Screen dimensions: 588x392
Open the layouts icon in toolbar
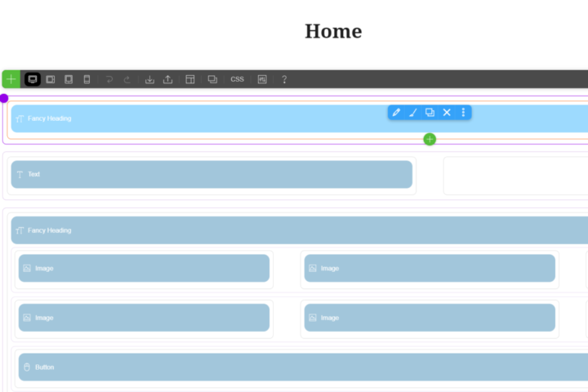pos(190,79)
